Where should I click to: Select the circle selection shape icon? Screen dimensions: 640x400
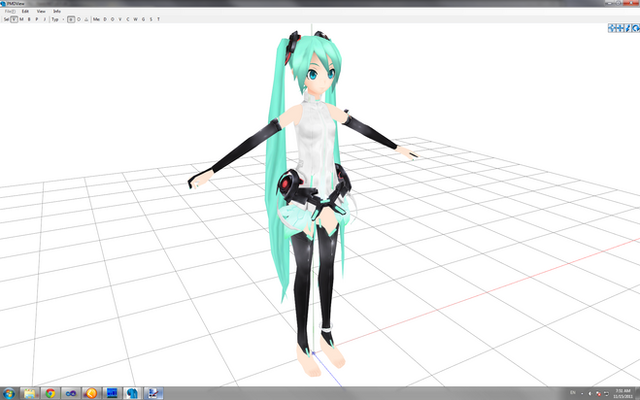point(79,19)
